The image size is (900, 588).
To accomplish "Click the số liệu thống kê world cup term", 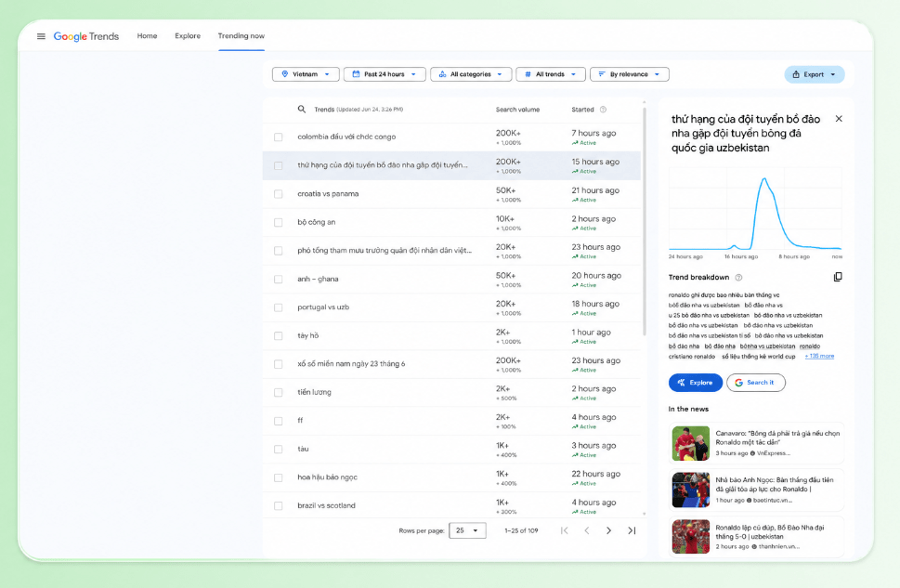I will (759, 357).
